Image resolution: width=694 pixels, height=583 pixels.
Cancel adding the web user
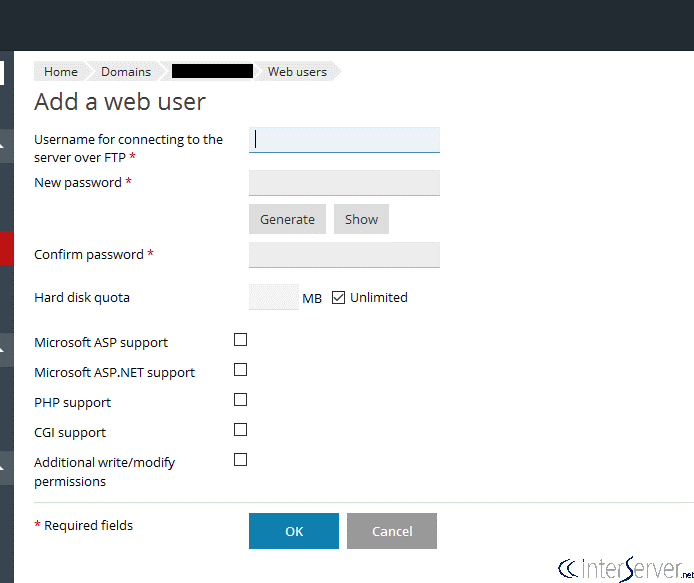pyautogui.click(x=392, y=531)
